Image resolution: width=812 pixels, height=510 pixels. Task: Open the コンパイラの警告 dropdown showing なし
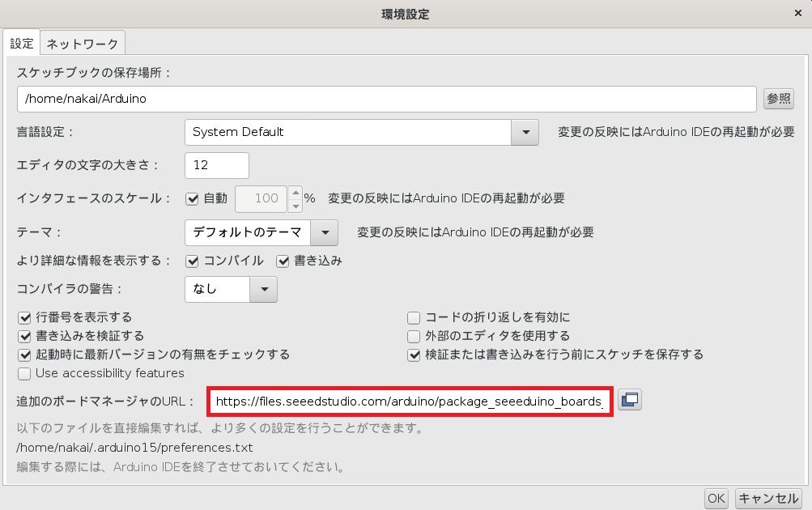point(231,290)
